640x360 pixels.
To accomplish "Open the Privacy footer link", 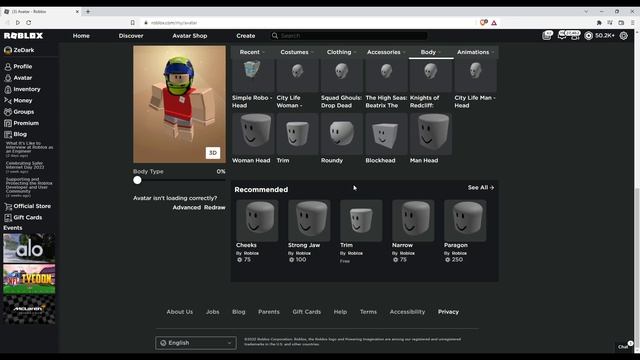I will (x=448, y=312).
